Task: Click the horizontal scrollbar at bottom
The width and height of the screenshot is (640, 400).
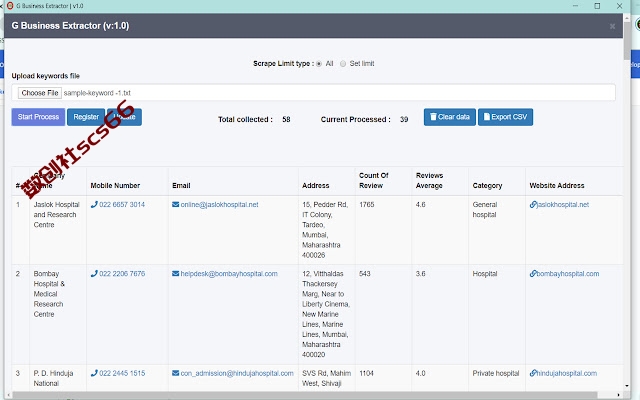Action: (x=304, y=395)
